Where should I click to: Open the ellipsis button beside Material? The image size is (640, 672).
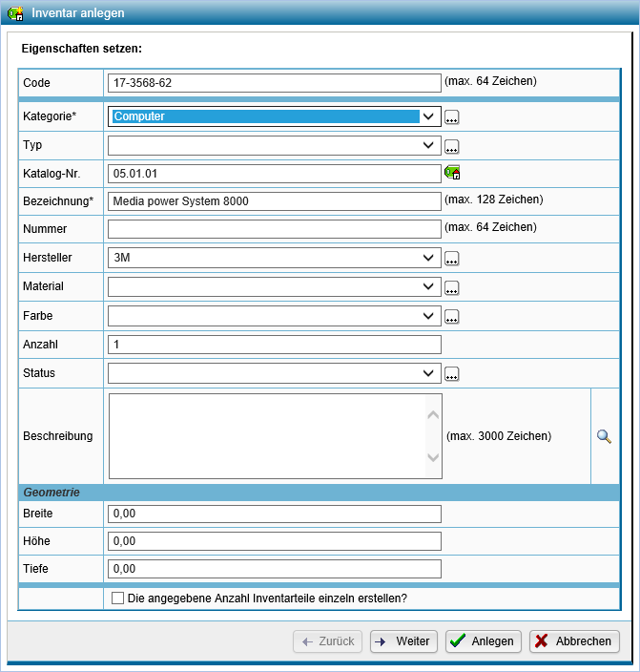tap(451, 287)
